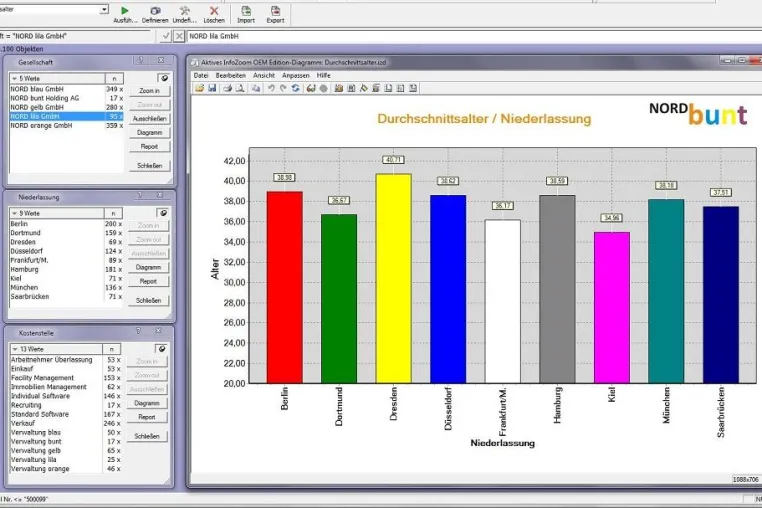Select 'München' in the Niederlassung list
This screenshot has height=508, width=762.
(66, 287)
